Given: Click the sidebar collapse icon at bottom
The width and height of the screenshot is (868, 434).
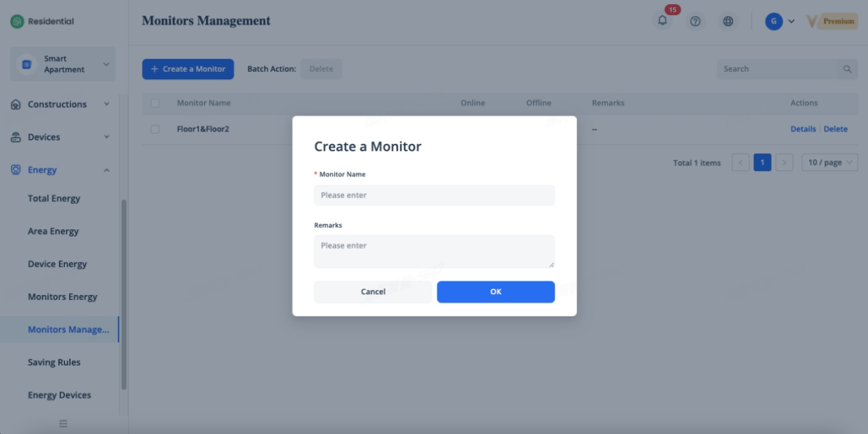Looking at the screenshot, I should 63,424.
